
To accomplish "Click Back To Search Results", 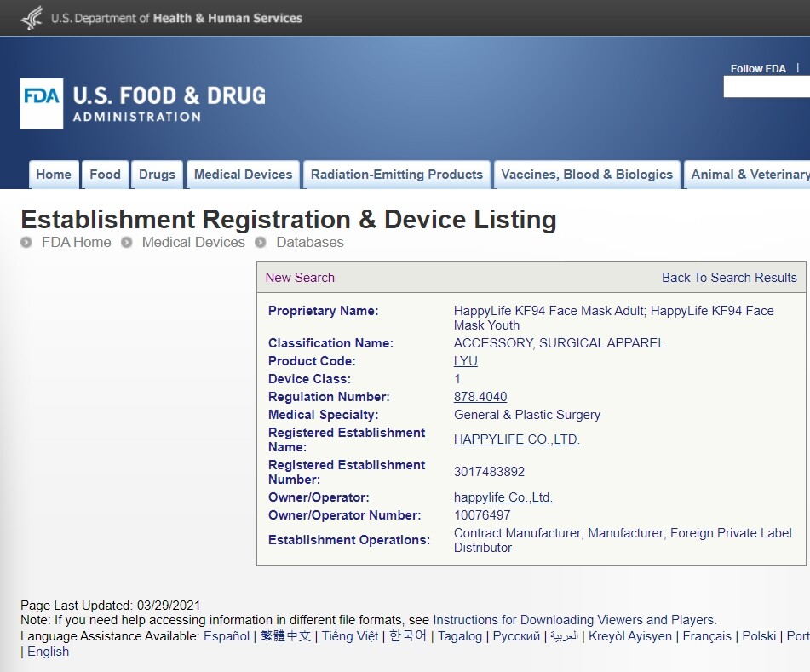I will pos(729,278).
